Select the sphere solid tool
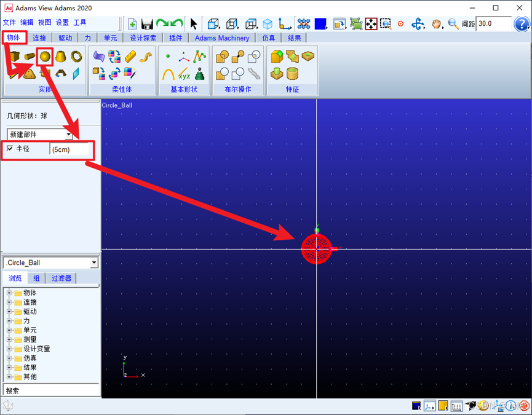The width and height of the screenshot is (532, 415). (x=45, y=57)
